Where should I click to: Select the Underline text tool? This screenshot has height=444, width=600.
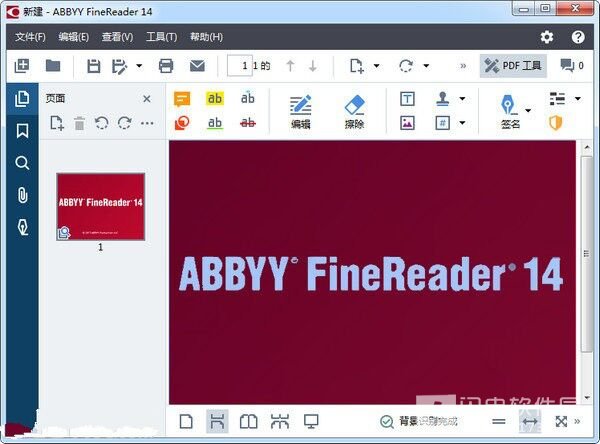(215, 123)
